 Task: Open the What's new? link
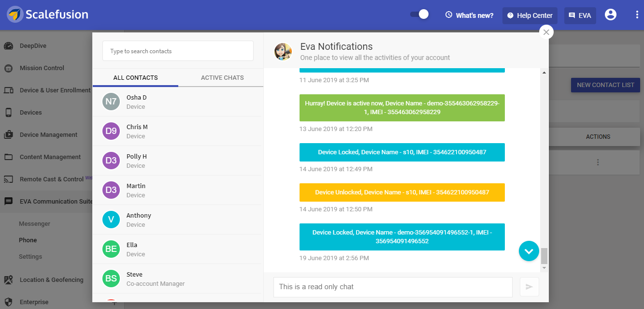click(470, 15)
